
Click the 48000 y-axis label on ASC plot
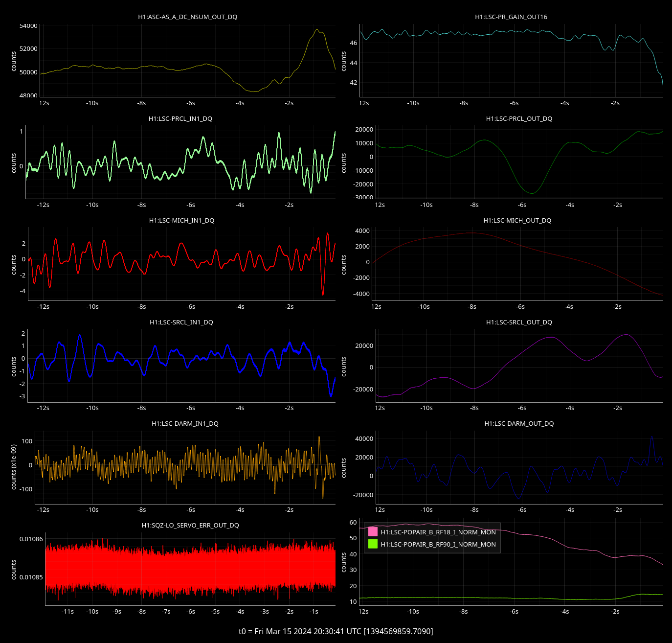[x=28, y=95]
